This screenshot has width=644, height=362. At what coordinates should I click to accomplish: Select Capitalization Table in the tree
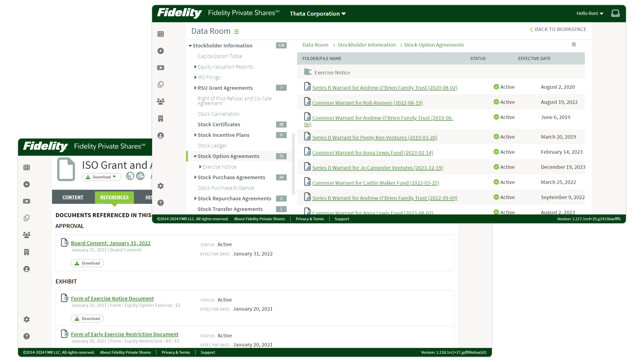(220, 56)
